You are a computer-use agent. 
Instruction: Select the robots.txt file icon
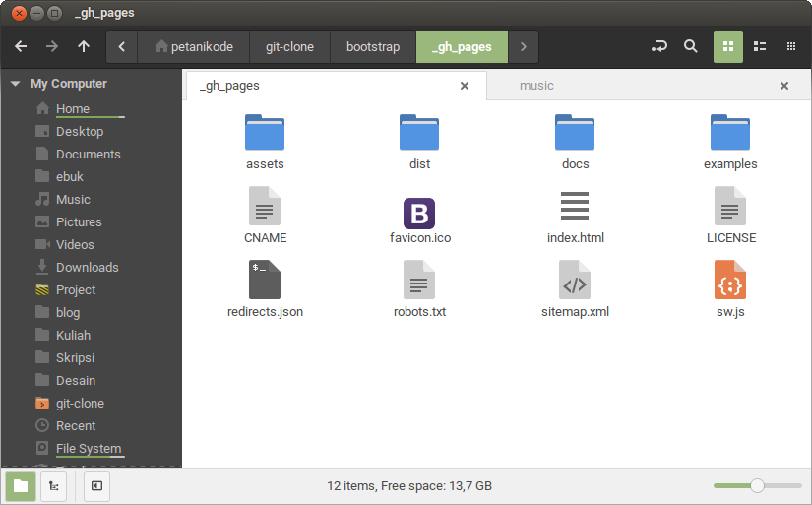(419, 280)
